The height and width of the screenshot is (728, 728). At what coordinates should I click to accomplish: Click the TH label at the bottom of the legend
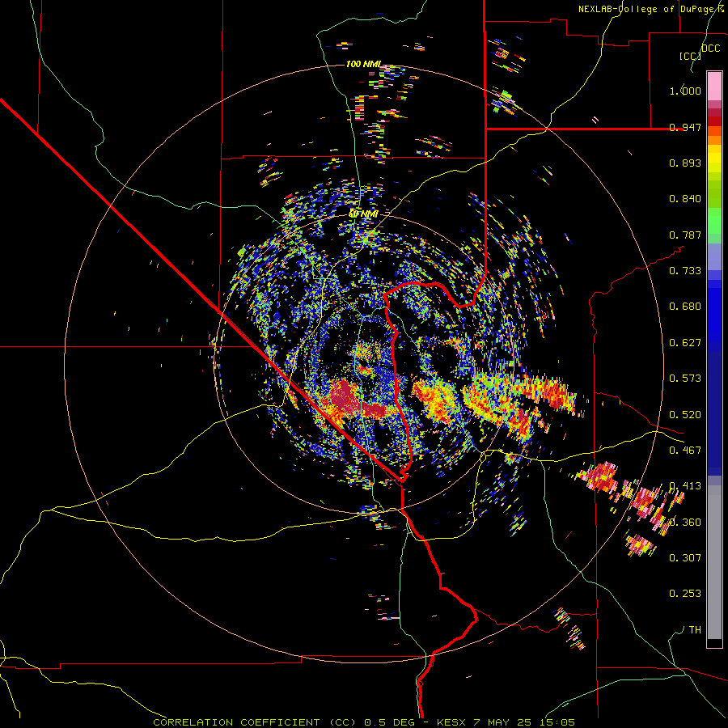(695, 630)
